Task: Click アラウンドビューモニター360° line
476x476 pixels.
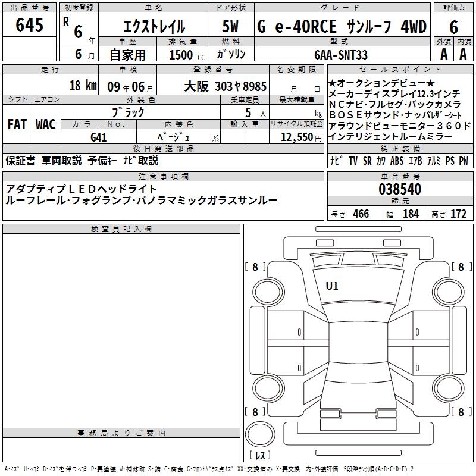Action: (400, 126)
